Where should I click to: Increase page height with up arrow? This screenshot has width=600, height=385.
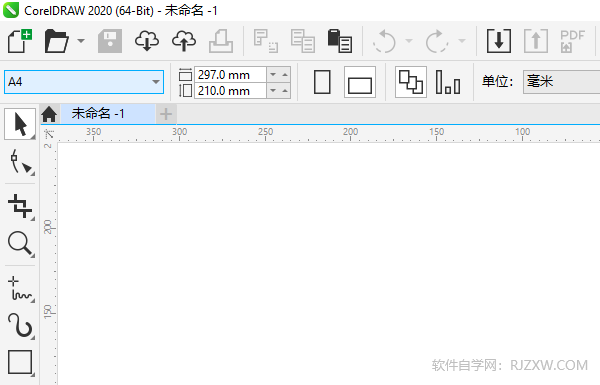click(x=285, y=91)
